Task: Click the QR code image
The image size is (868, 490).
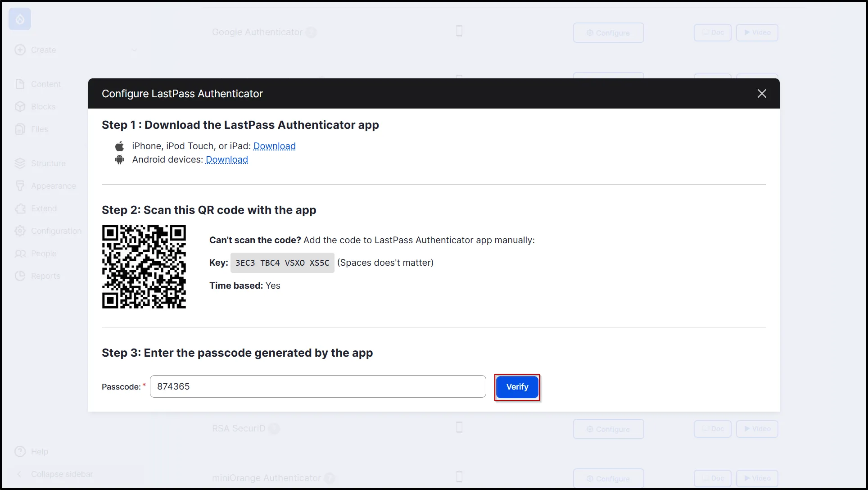Action: coord(144,267)
